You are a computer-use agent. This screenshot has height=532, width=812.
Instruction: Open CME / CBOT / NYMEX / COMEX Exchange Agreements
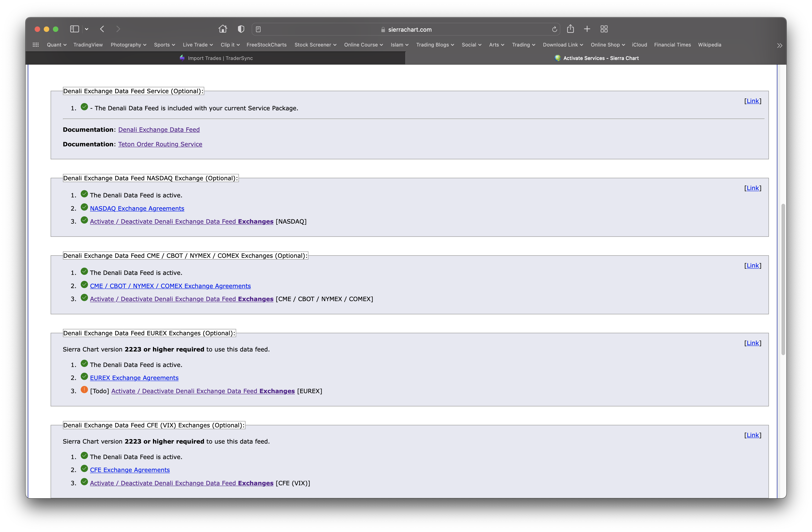[x=170, y=286]
